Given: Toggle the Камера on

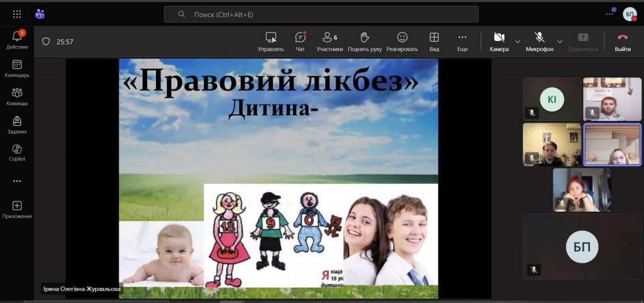Looking at the screenshot, I should [x=499, y=42].
